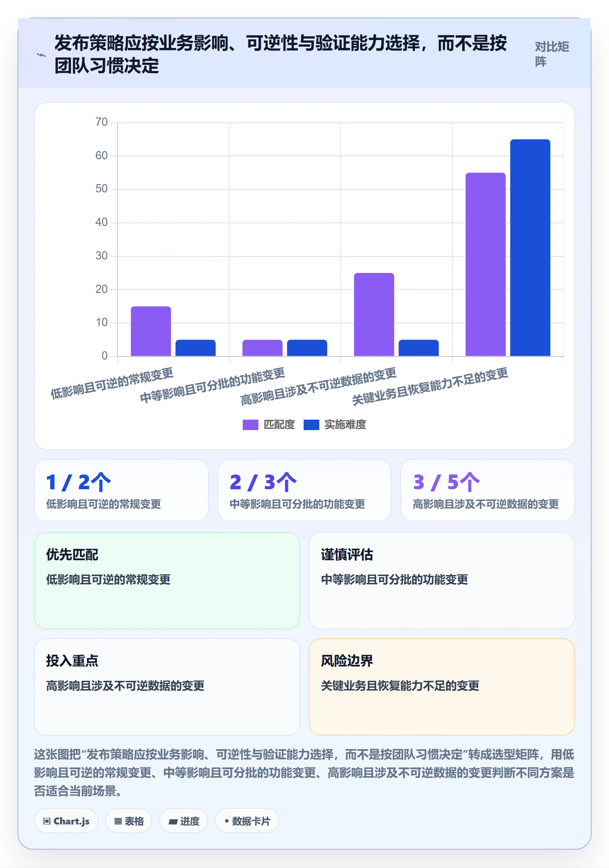Click the 对比矩阵 badge in header
The image size is (609, 868).
(552, 54)
